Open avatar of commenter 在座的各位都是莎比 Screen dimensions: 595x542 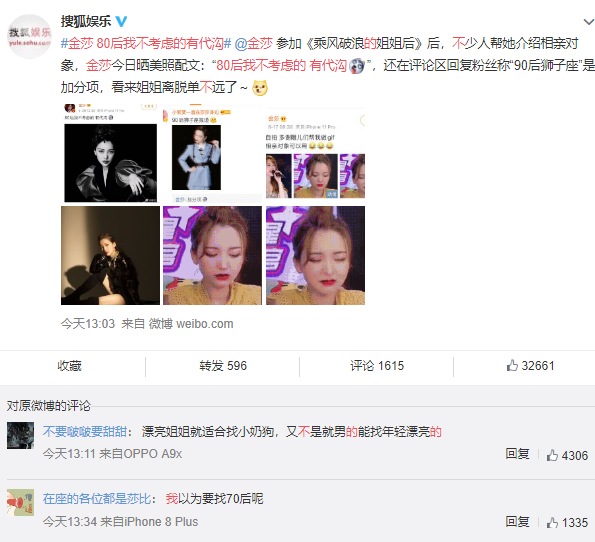pyautogui.click(x=20, y=503)
